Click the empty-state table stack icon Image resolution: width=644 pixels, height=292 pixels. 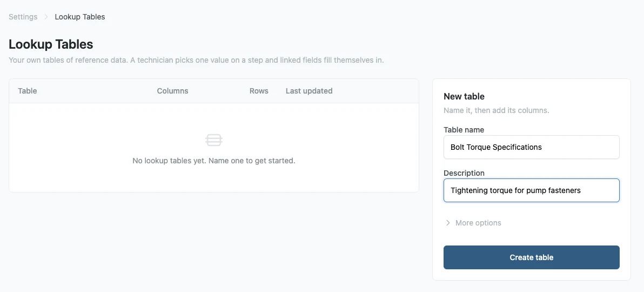(214, 140)
